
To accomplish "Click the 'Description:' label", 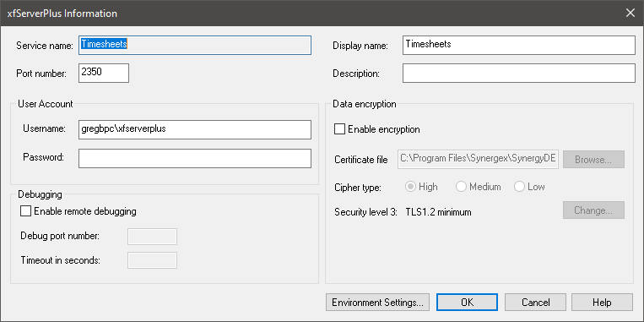I will click(356, 74).
